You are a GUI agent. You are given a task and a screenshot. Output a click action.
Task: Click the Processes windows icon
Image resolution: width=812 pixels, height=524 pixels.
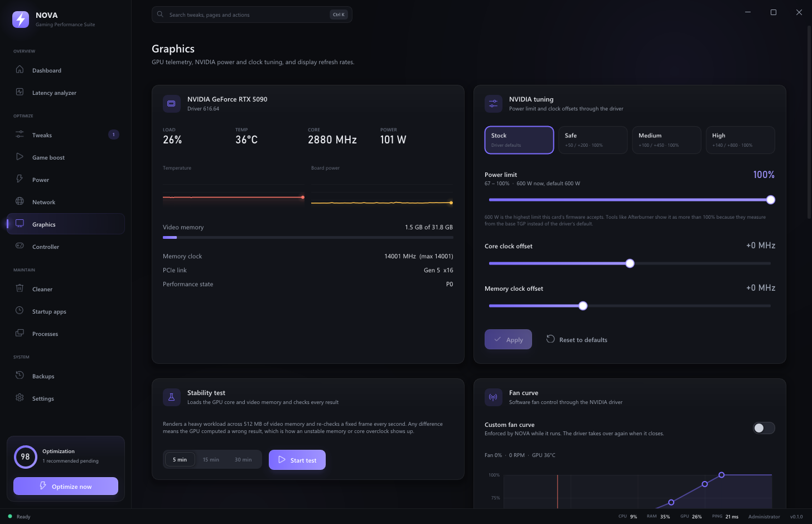pos(20,333)
